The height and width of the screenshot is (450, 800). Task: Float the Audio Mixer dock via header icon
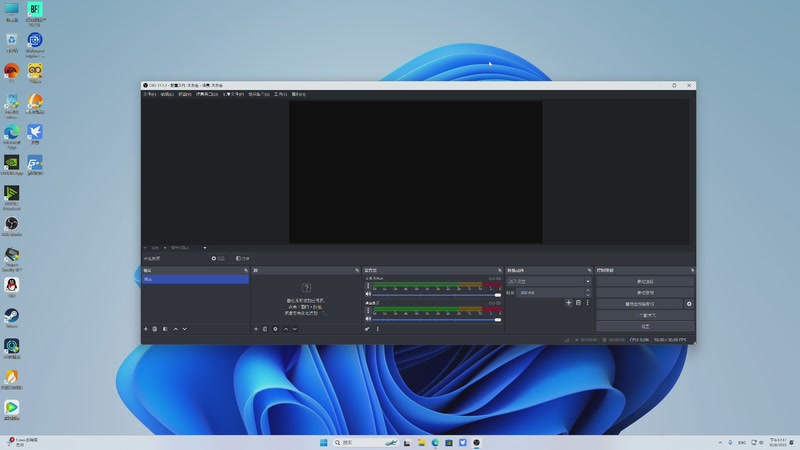click(x=500, y=270)
